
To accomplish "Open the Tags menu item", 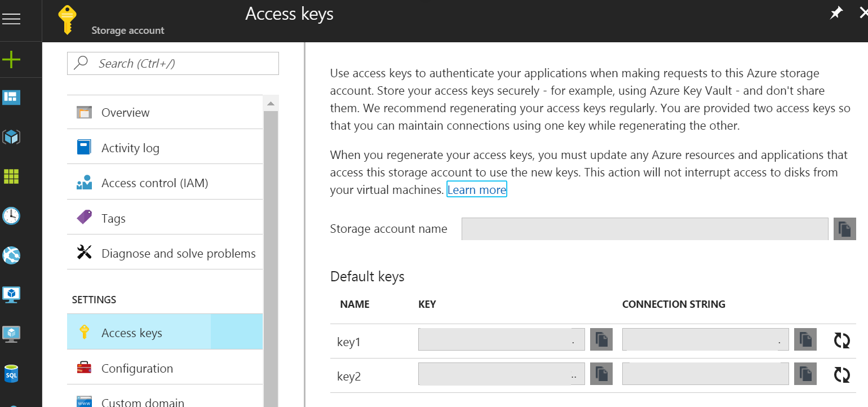I will coord(165,218).
